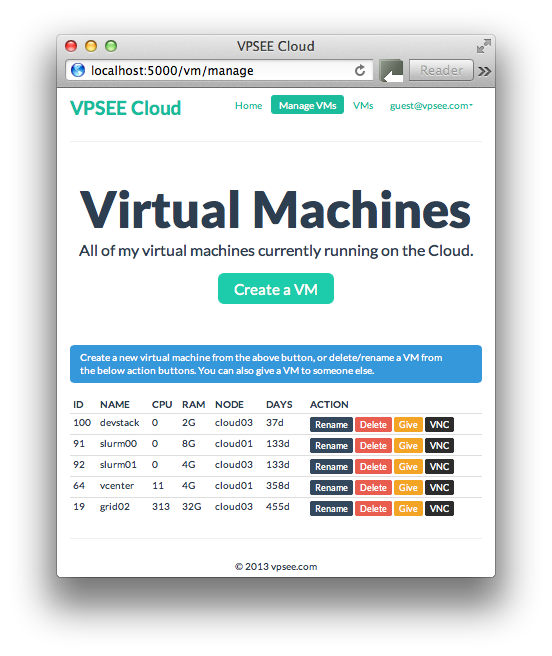Viewport: 552px width, 656px height.
Task: Click the vcenter name cell
Action: point(117,486)
